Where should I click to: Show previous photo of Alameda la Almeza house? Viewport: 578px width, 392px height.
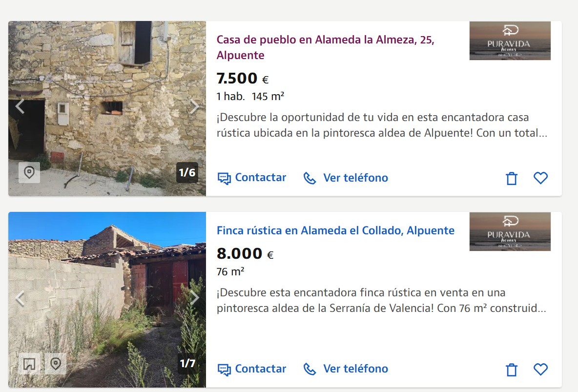[20, 107]
